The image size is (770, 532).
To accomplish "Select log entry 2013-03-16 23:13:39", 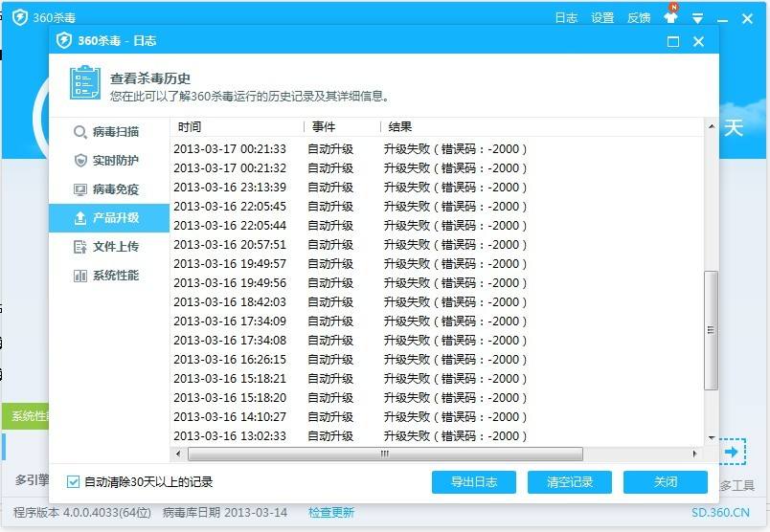I will pyautogui.click(x=230, y=188).
